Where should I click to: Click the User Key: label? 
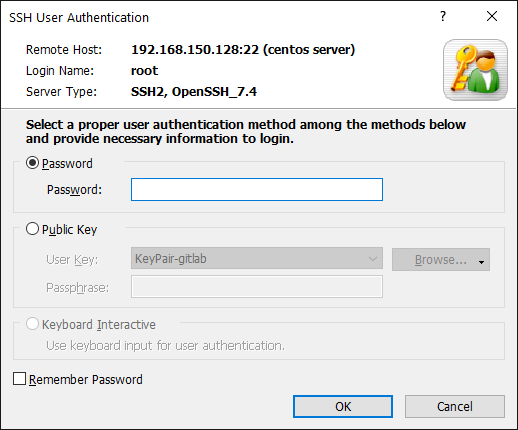coord(72,260)
